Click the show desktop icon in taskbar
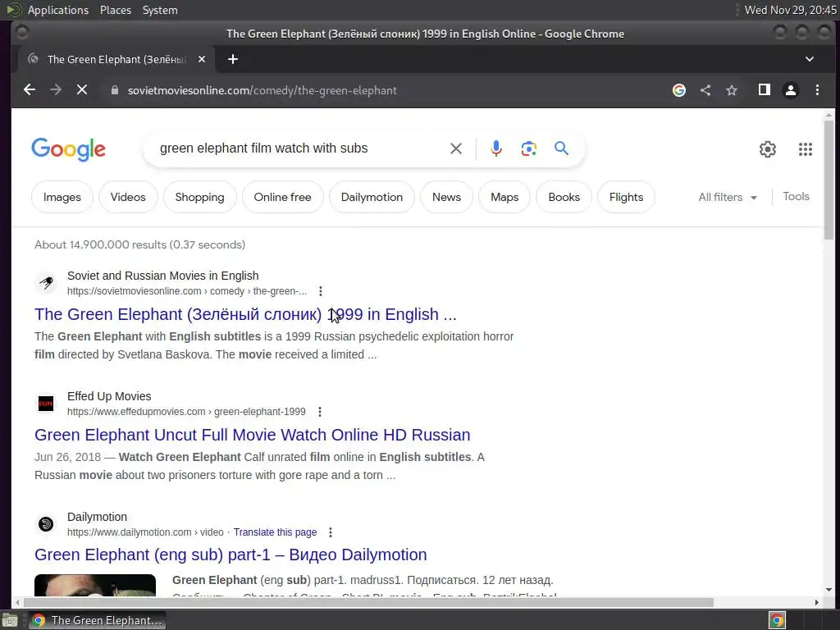Screen dimensions: 840x630 (x=10, y=620)
